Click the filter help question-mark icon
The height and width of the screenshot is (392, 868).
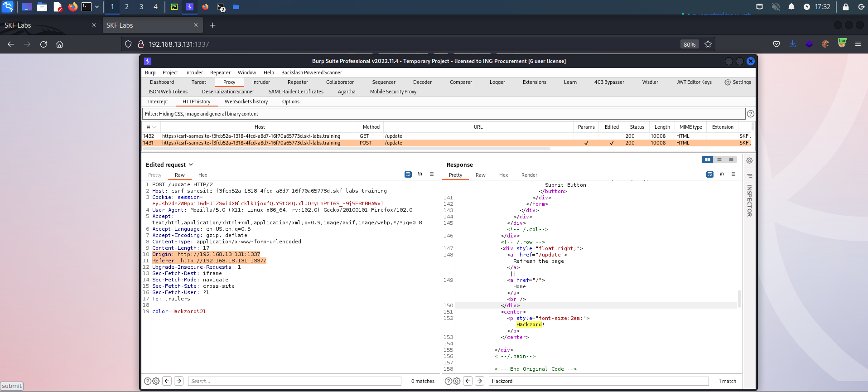751,114
